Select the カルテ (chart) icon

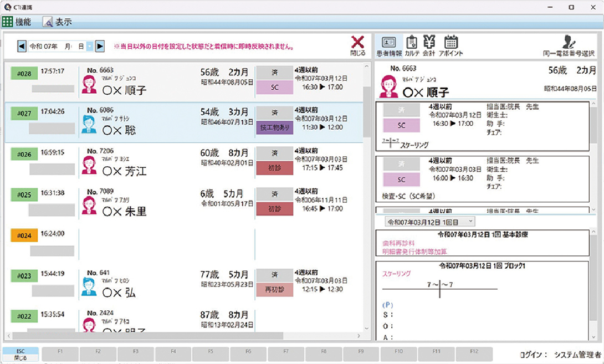point(412,43)
